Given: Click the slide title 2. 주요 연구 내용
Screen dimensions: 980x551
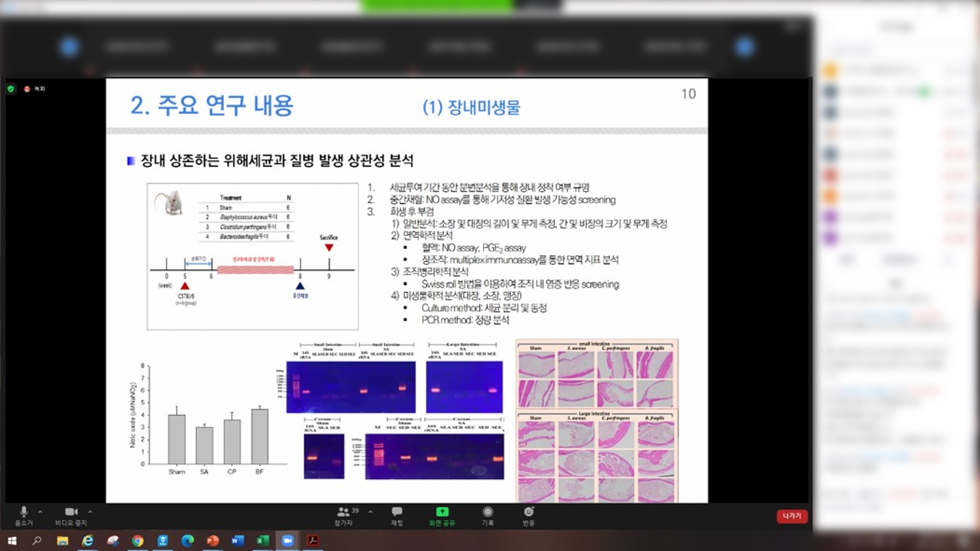Looking at the screenshot, I should [212, 106].
